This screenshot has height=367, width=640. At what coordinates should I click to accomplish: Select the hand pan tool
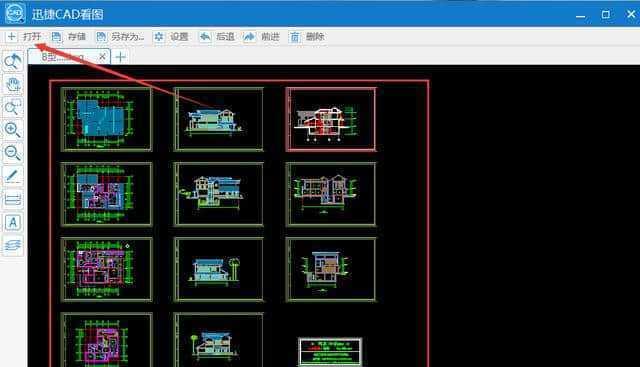click(13, 85)
